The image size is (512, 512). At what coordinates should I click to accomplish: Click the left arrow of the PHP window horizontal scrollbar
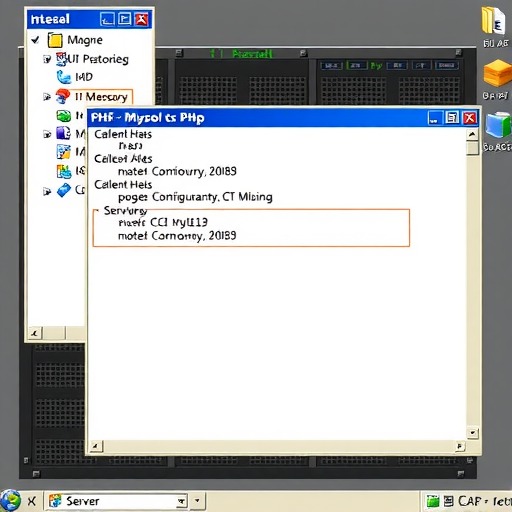coord(96,446)
